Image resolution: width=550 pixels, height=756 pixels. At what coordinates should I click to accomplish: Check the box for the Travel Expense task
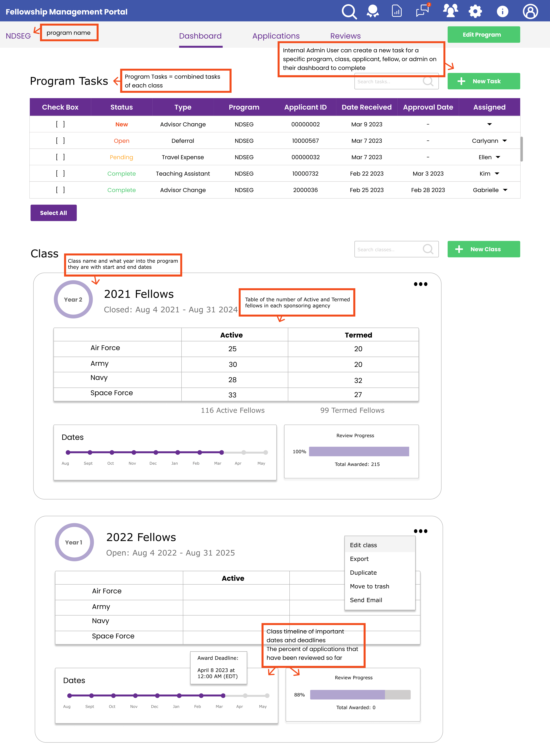pos(60,157)
